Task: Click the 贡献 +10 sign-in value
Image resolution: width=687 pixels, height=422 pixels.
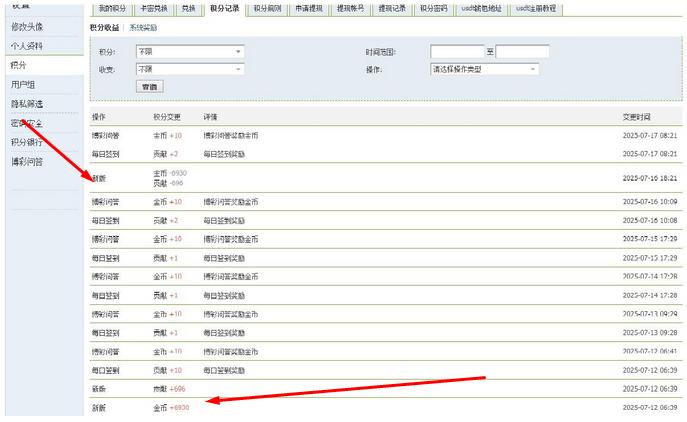Action: tap(167, 370)
